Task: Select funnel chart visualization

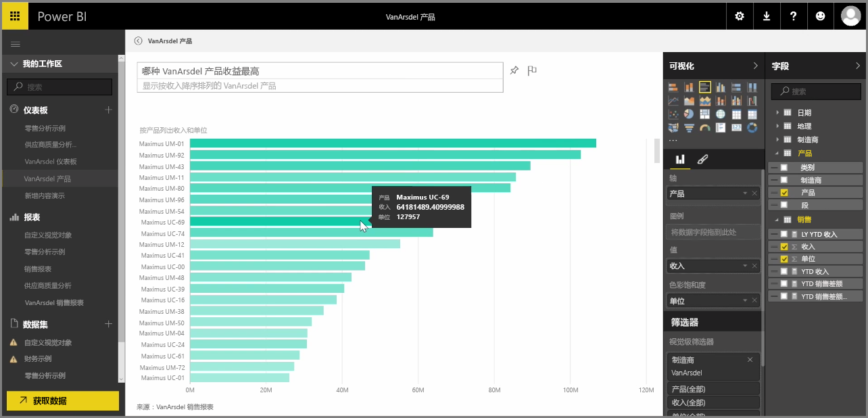Action: [x=690, y=127]
